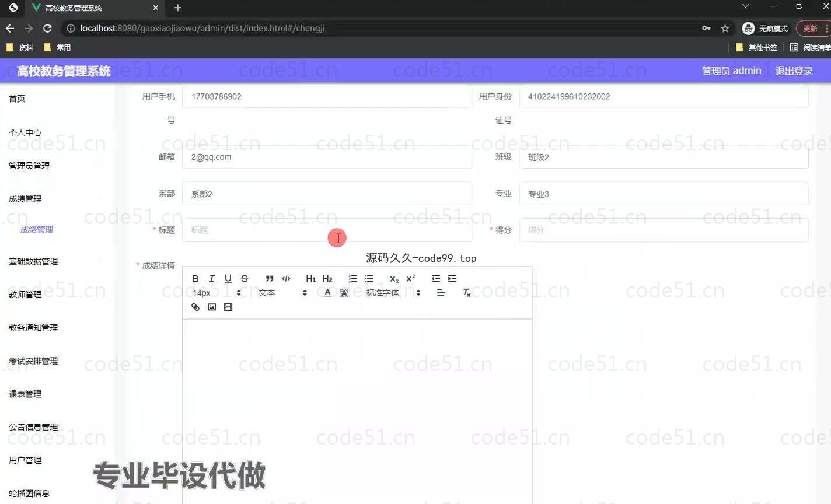Open 其他书签 bookmark folder
The height and width of the screenshot is (504, 831).
click(x=756, y=47)
